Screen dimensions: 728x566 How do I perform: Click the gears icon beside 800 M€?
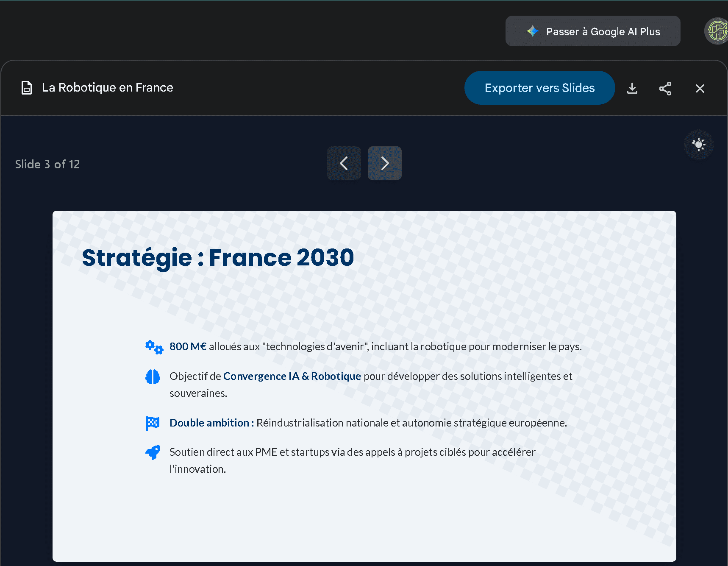tap(154, 347)
